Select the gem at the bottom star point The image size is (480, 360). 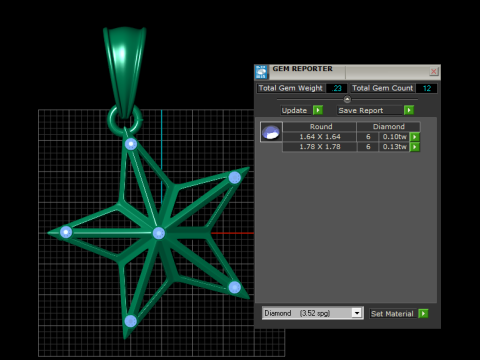point(130,321)
